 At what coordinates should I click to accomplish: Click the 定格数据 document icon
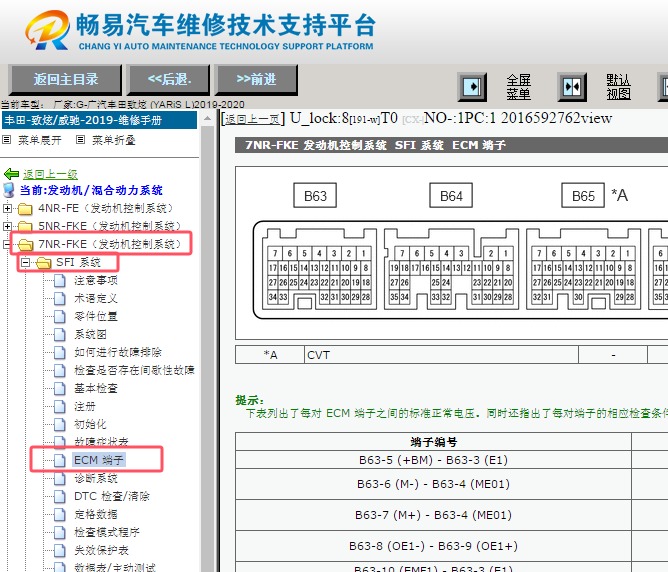point(60,514)
